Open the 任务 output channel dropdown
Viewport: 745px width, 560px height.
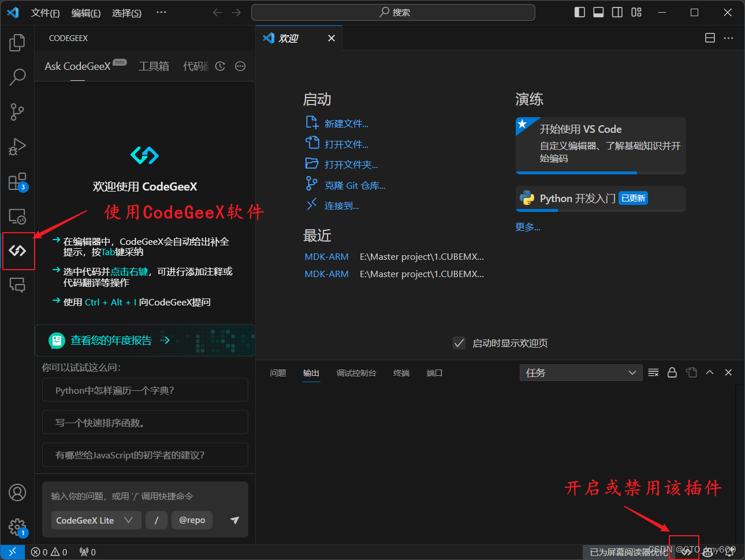(x=581, y=373)
